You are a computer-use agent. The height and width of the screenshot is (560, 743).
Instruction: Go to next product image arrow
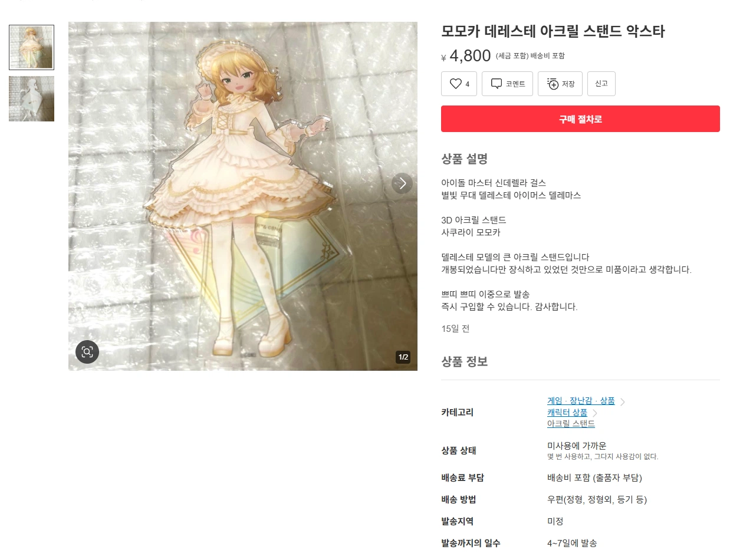click(x=402, y=183)
